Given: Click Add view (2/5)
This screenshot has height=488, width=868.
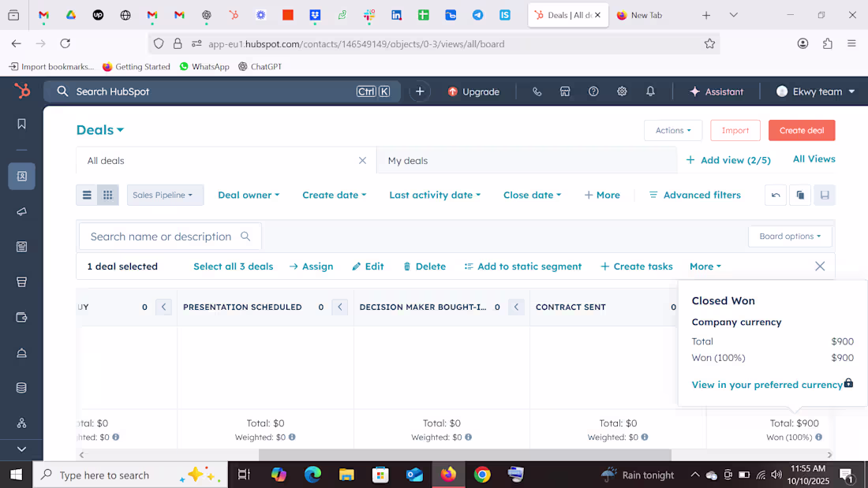Looking at the screenshot, I should pyautogui.click(x=728, y=160).
